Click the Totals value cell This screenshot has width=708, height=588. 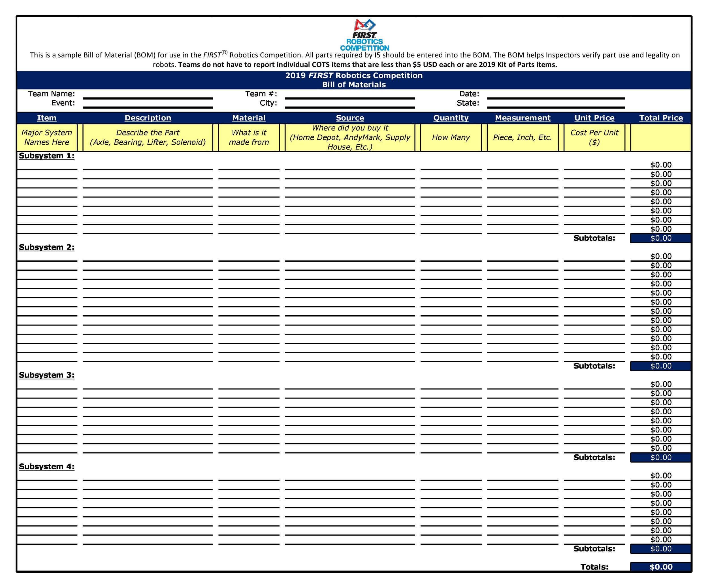pyautogui.click(x=670, y=570)
